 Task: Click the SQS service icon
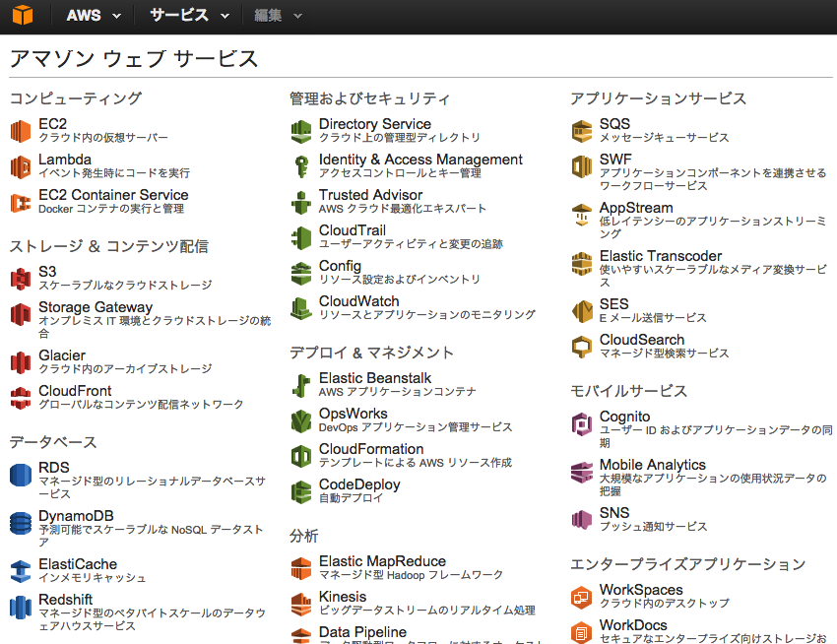(x=582, y=131)
